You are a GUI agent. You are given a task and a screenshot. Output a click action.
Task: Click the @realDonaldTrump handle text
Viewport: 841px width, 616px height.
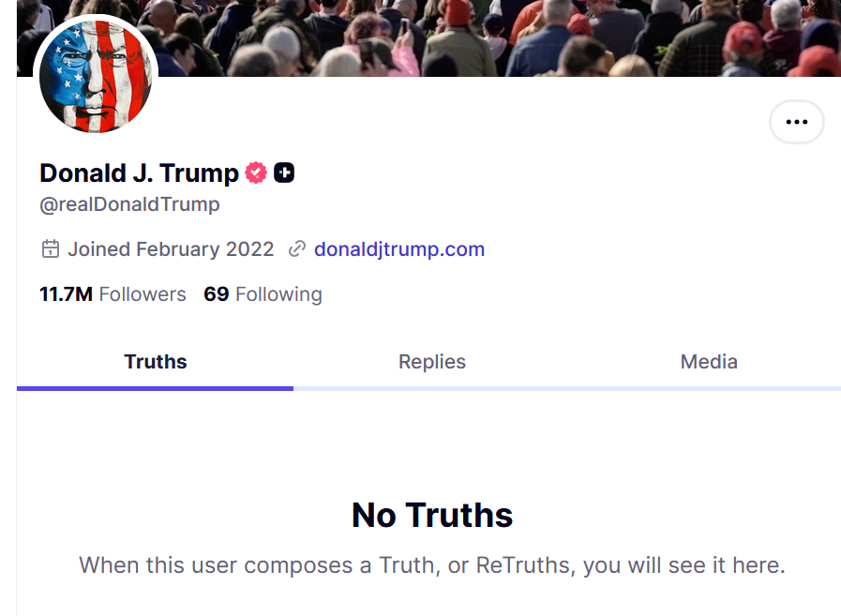tap(129, 203)
